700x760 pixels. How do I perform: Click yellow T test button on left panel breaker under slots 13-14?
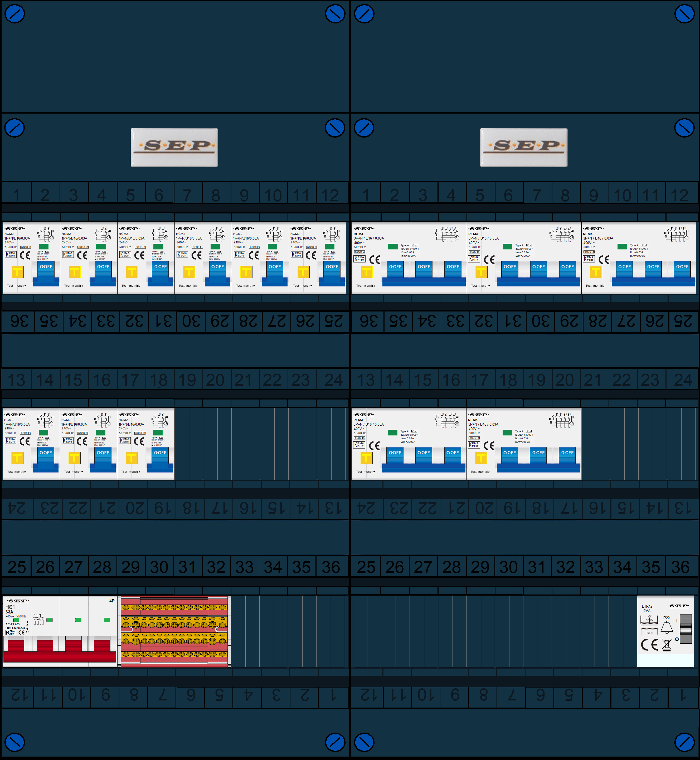(17, 458)
